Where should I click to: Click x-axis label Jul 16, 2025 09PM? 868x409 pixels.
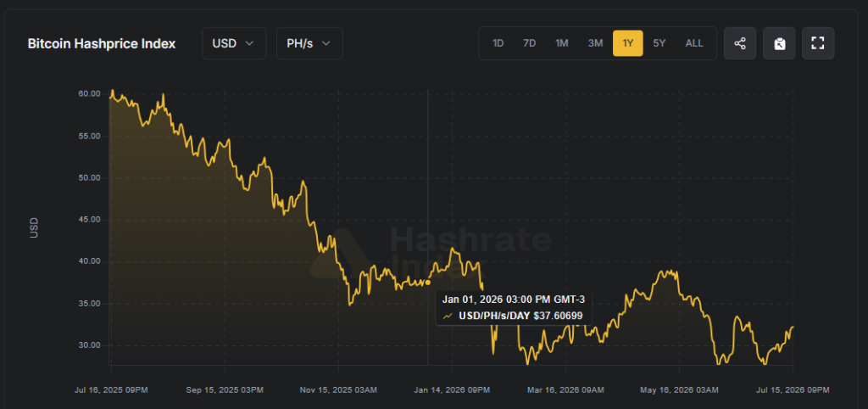pos(111,390)
